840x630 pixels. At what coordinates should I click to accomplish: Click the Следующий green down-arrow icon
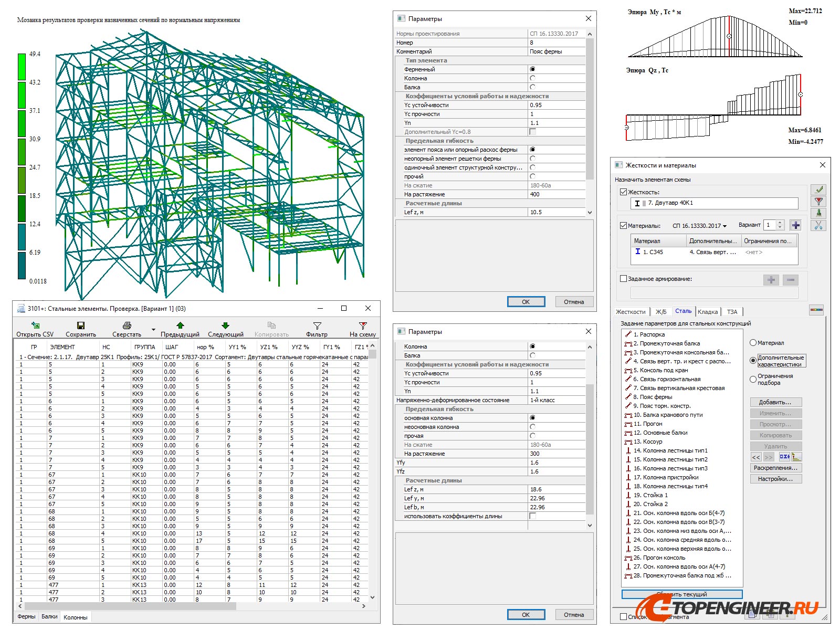coord(225,325)
